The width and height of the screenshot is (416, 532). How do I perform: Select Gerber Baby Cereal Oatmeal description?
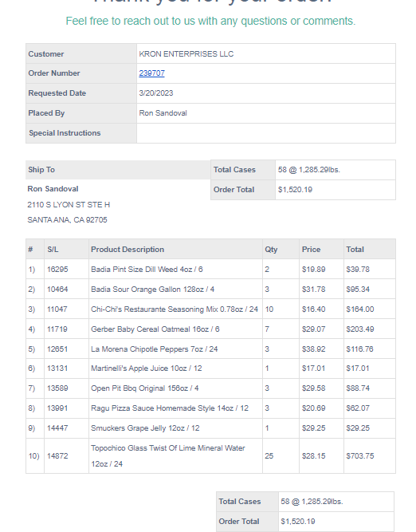(x=155, y=329)
